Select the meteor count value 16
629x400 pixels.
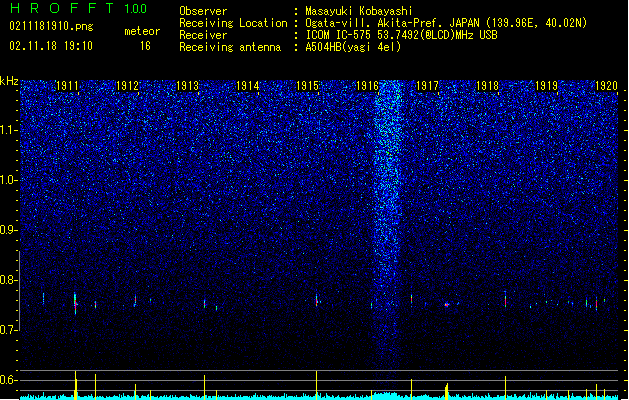145,46
